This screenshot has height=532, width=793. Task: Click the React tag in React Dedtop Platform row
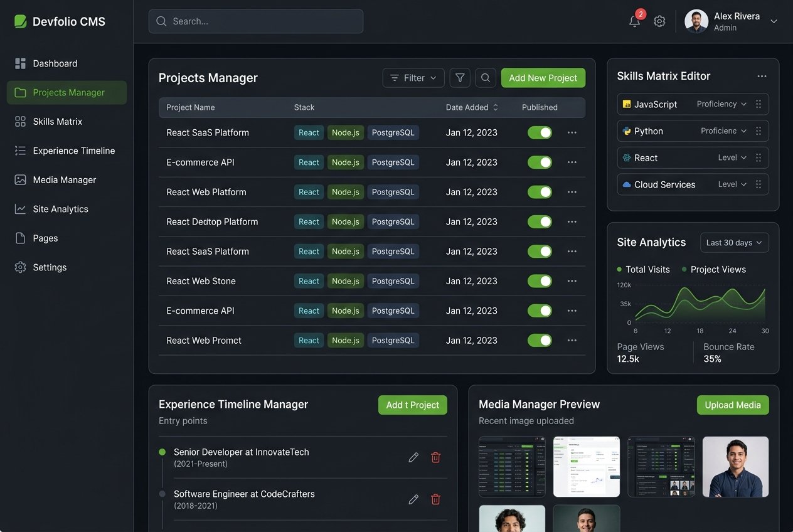309,221
